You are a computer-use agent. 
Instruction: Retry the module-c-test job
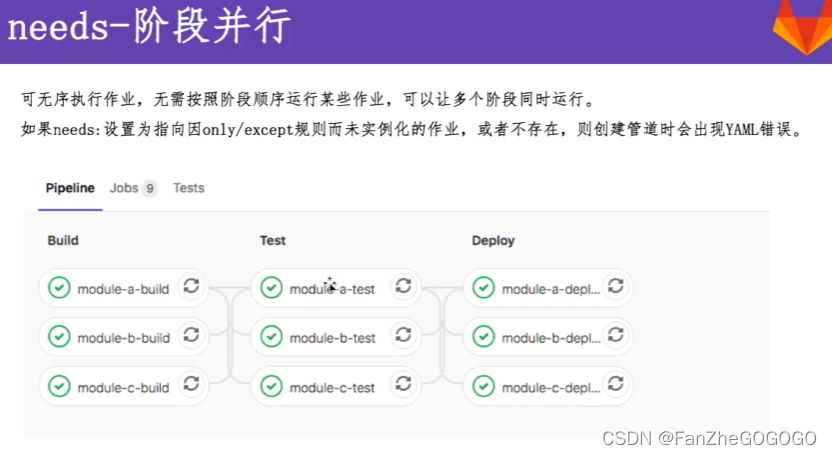(403, 384)
